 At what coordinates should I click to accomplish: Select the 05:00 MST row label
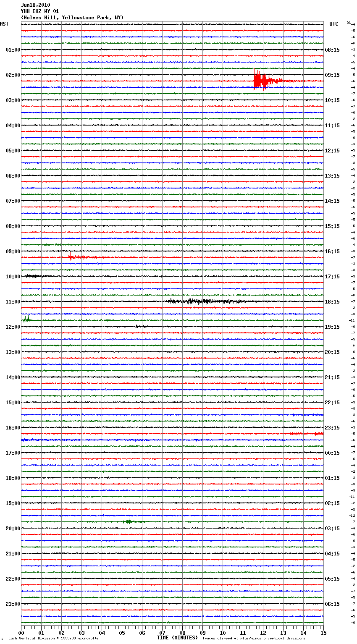pyautogui.click(x=13, y=151)
